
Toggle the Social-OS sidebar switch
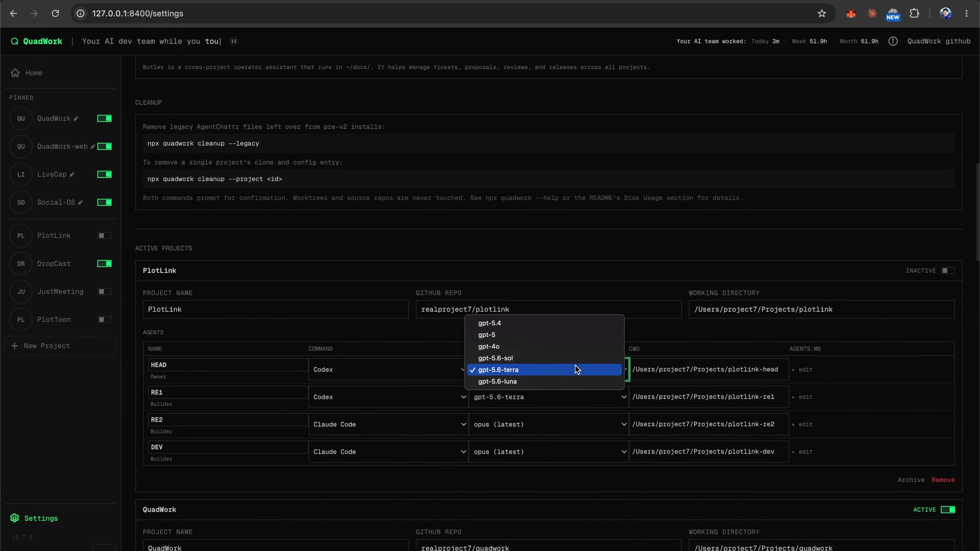[104, 202]
